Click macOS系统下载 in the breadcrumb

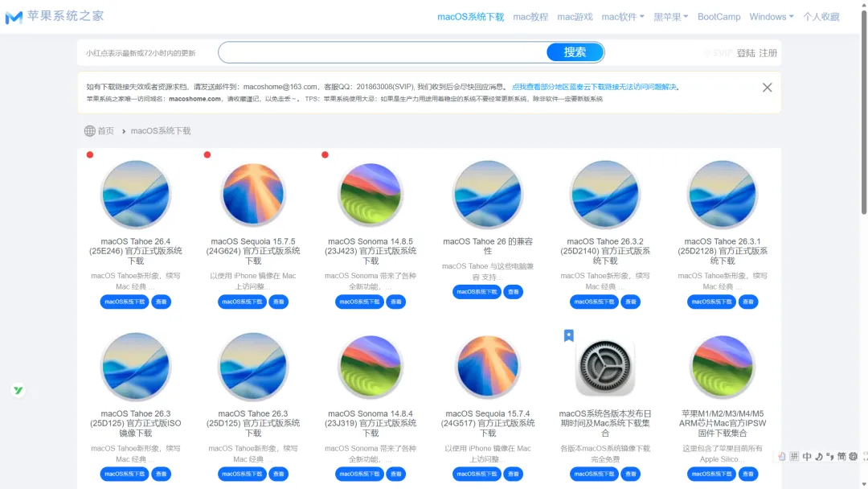tap(161, 131)
